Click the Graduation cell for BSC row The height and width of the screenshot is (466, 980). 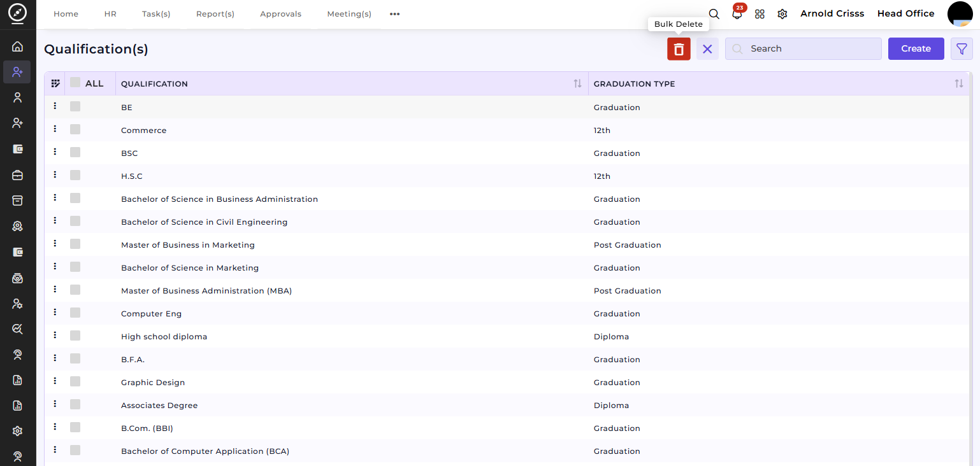(x=617, y=153)
